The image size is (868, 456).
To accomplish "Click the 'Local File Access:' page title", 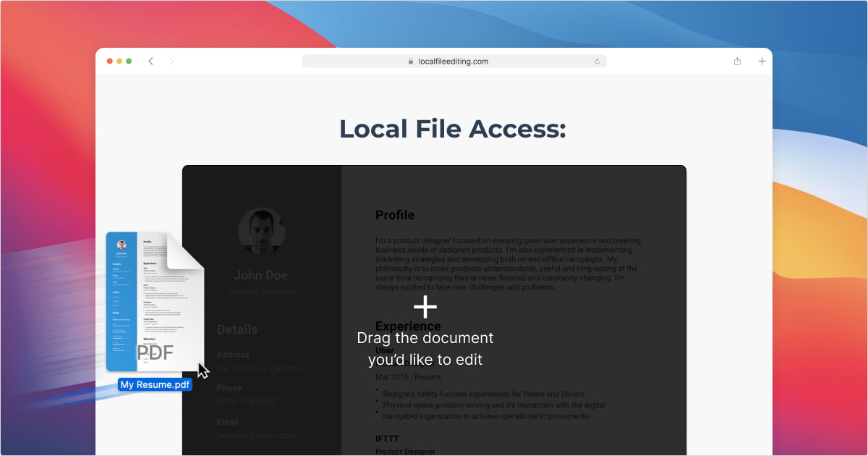I will coord(452,128).
